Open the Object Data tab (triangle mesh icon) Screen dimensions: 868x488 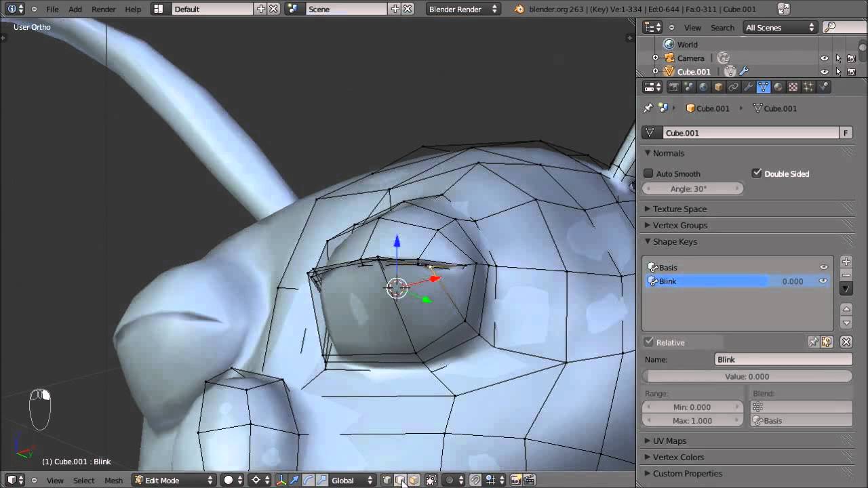(x=763, y=87)
